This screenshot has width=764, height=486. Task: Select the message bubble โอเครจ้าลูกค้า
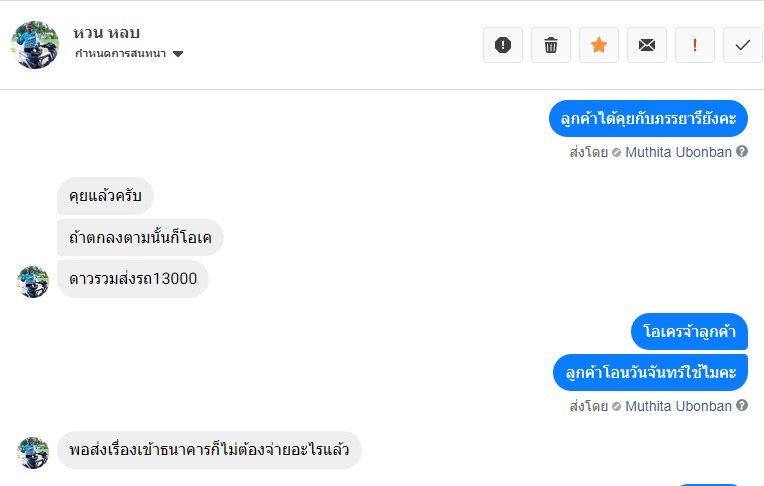[x=689, y=332]
